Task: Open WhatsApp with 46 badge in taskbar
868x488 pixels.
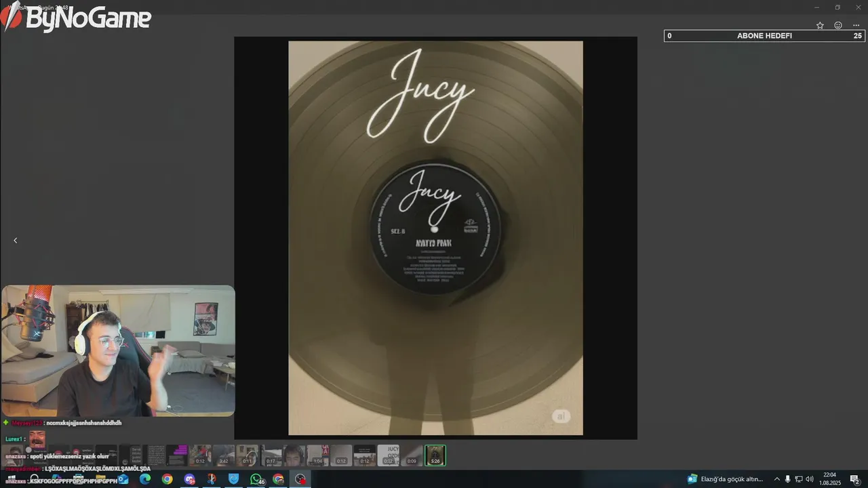Action: (256, 479)
